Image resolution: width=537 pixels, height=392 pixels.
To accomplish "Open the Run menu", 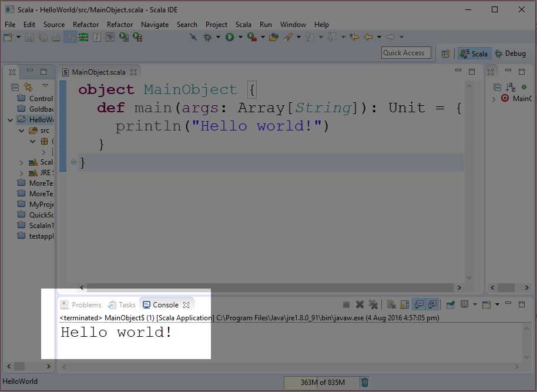I will tap(266, 24).
